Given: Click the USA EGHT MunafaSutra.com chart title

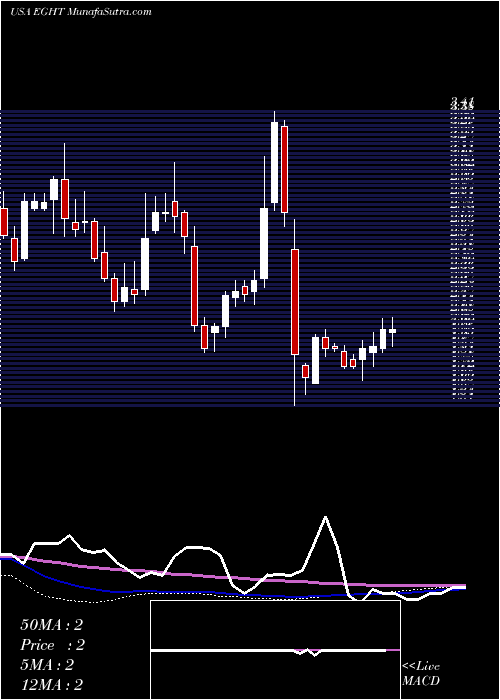Looking at the screenshot, I should pos(81,12).
